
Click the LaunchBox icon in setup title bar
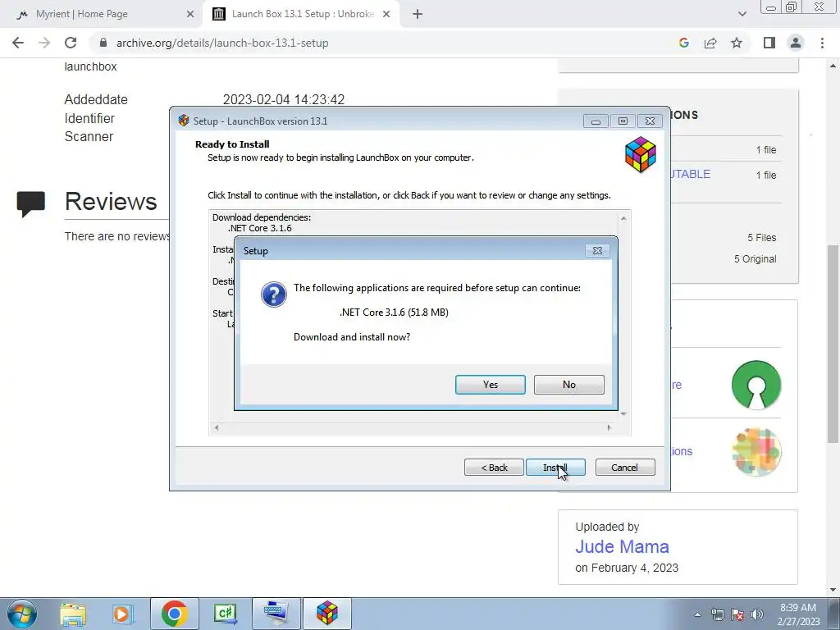pos(184,121)
